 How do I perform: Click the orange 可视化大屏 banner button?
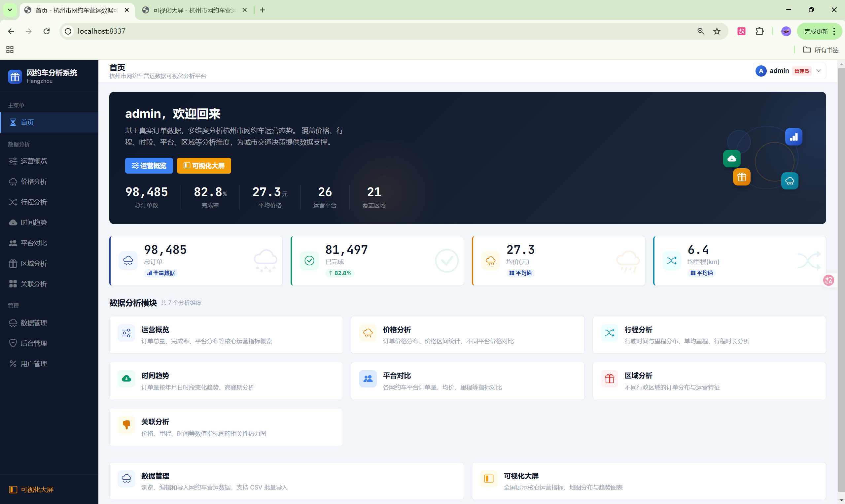click(204, 166)
